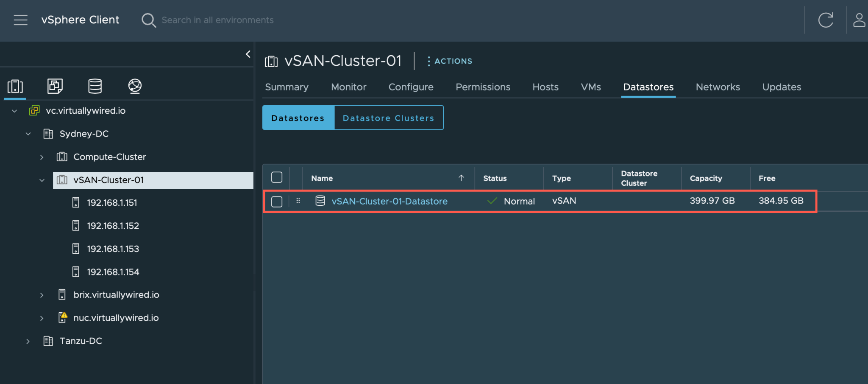The width and height of the screenshot is (868, 384).
Task: Tick the vSAN-Cluster-01-Datastore row checkbox
Action: [x=277, y=202]
